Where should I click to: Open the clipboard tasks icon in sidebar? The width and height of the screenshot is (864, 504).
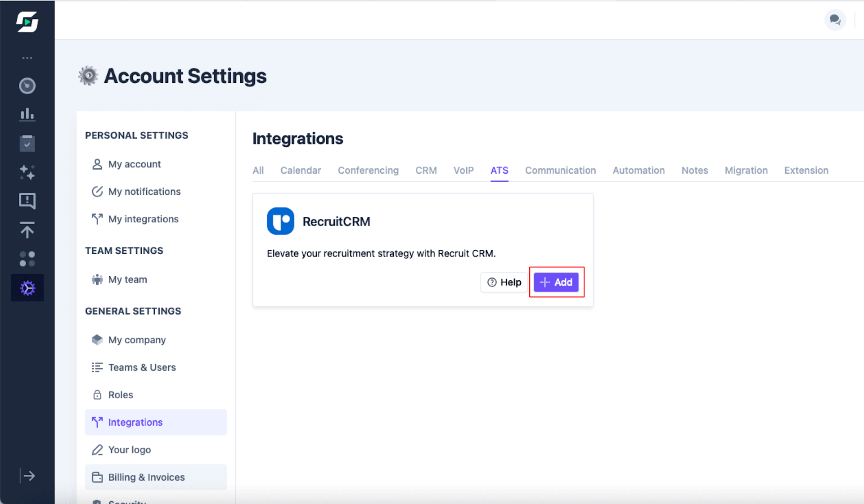[27, 143]
